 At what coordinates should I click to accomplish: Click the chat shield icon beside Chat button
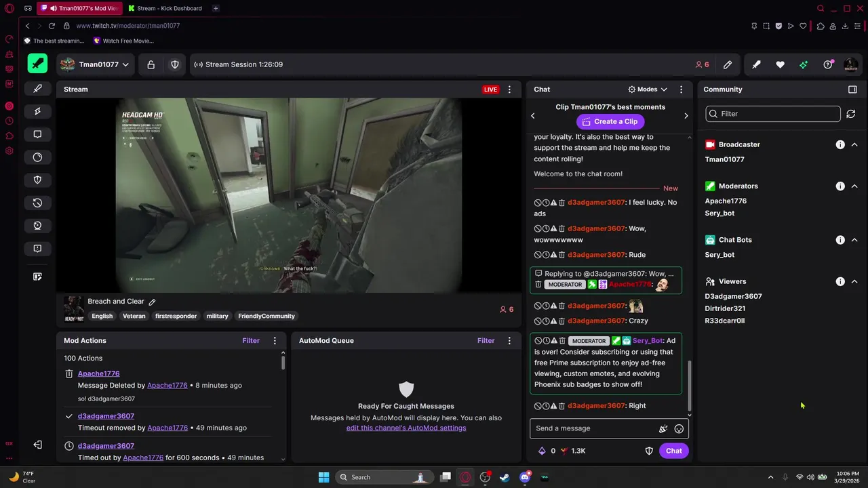click(649, 451)
